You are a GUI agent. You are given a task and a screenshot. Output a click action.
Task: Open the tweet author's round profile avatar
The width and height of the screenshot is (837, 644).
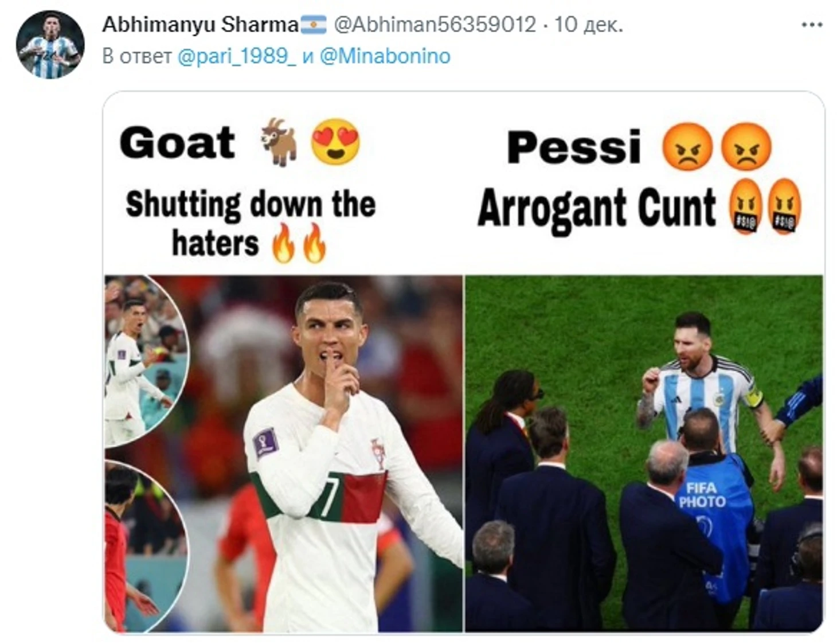(x=50, y=45)
